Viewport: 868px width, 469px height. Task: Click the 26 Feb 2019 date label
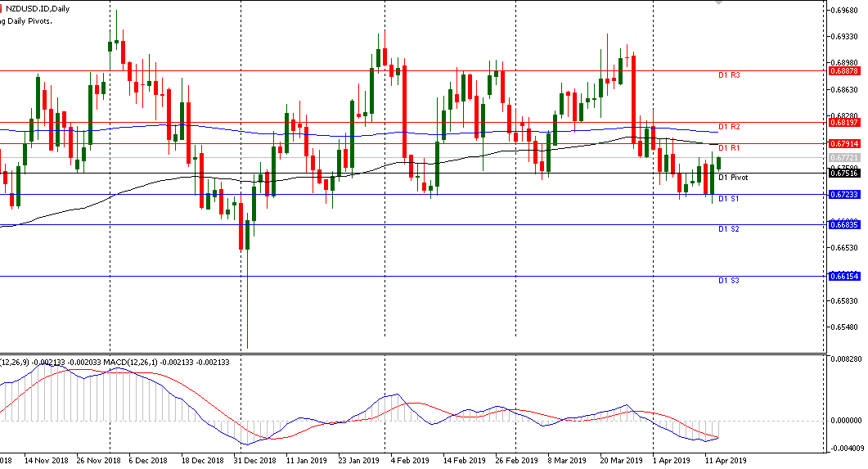click(x=516, y=460)
